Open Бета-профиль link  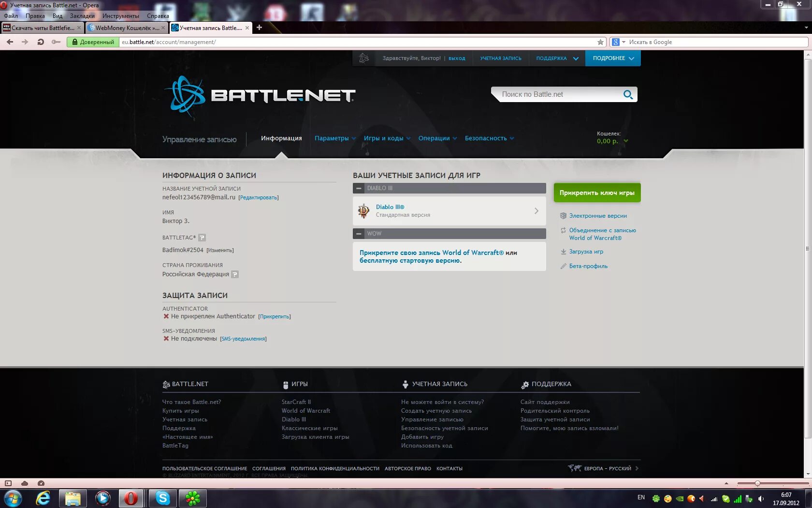click(x=588, y=266)
